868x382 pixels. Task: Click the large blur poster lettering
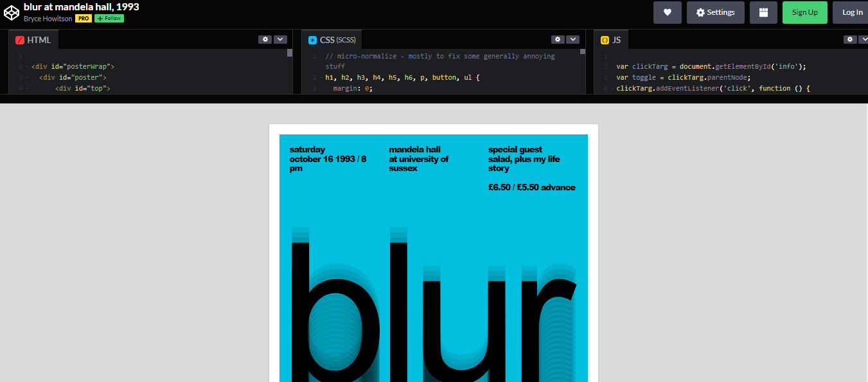pyautogui.click(x=434, y=304)
